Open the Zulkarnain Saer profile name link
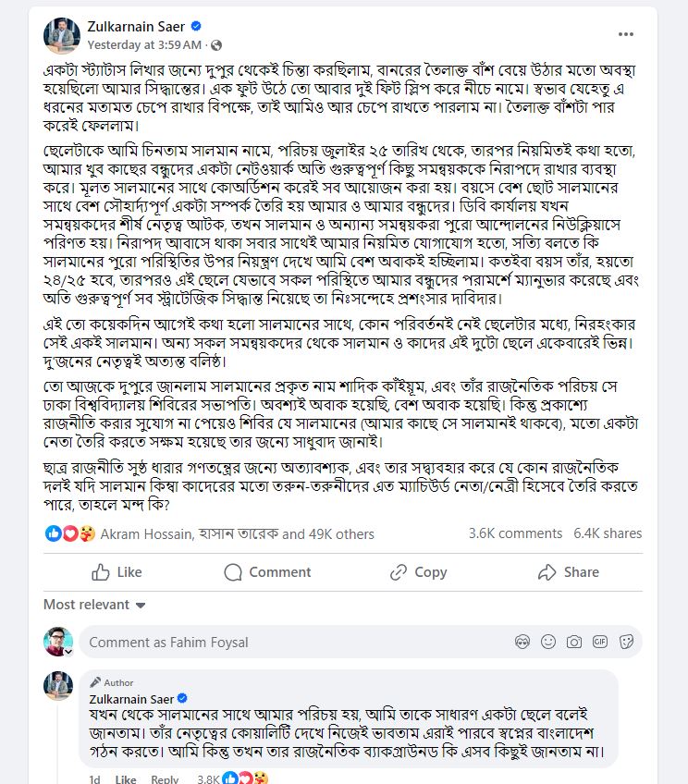Image resolution: width=688 pixels, height=784 pixels. click(136, 27)
